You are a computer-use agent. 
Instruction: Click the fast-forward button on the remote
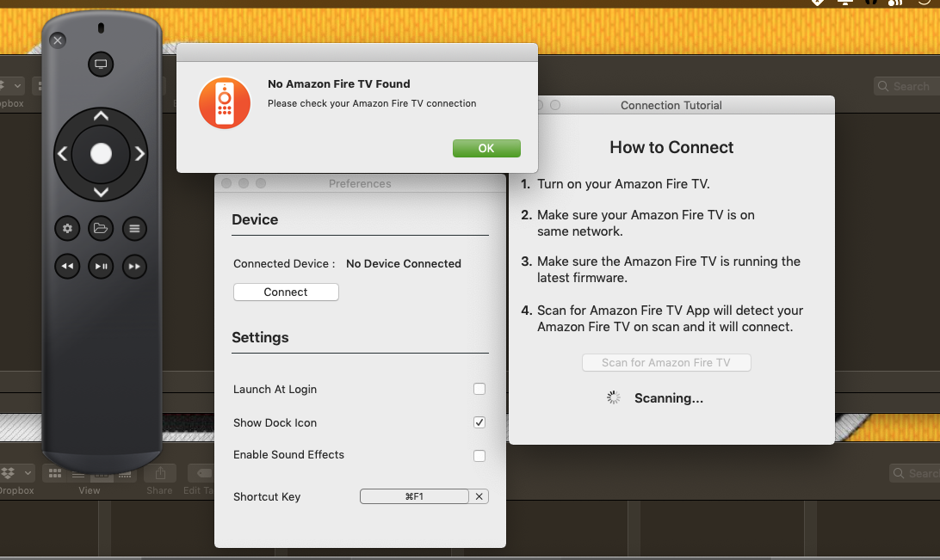tap(134, 267)
